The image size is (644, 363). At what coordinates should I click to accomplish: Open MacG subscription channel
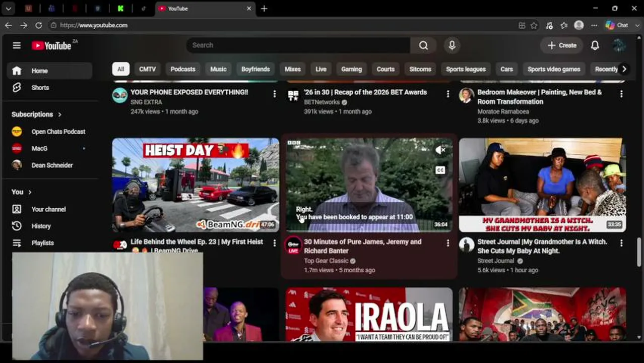[x=49, y=149]
